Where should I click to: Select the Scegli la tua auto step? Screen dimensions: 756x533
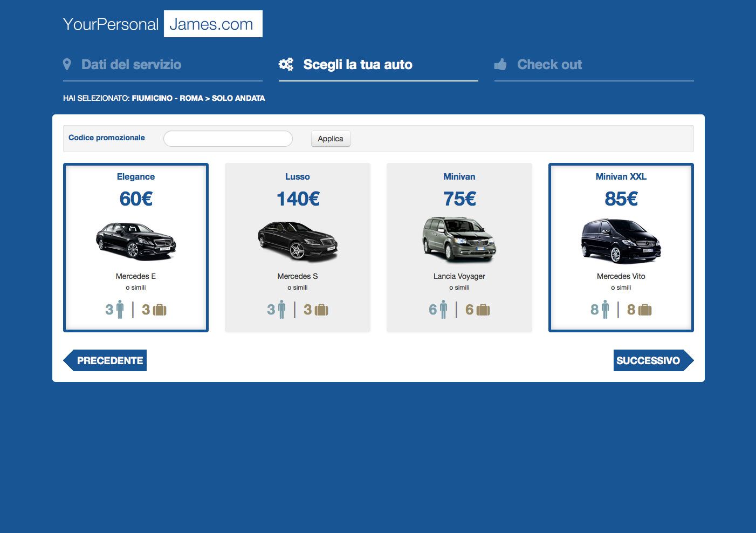pos(358,64)
